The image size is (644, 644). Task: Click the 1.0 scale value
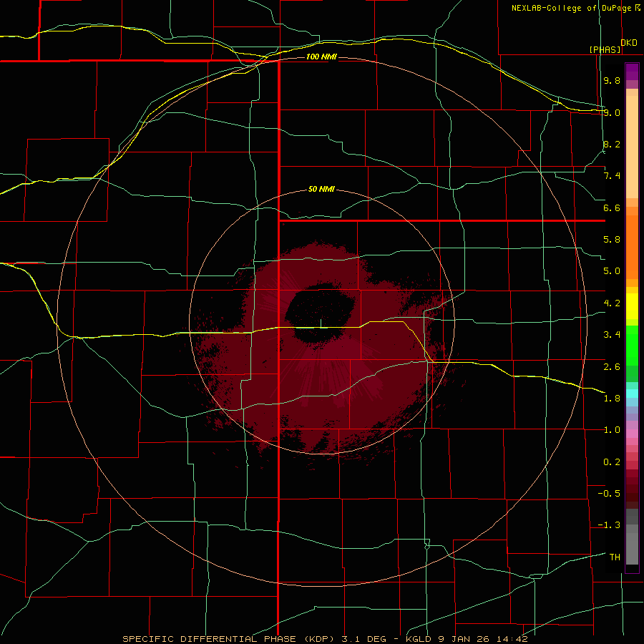click(x=612, y=430)
